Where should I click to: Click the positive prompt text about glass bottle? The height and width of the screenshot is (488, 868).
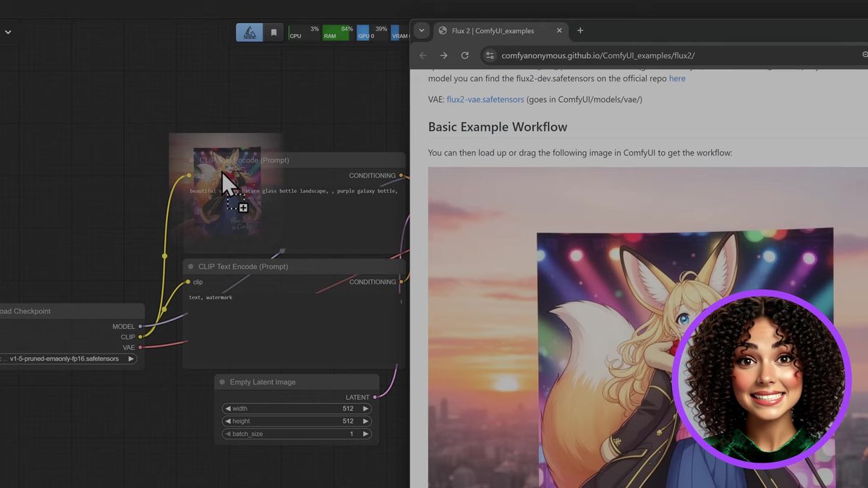point(294,191)
